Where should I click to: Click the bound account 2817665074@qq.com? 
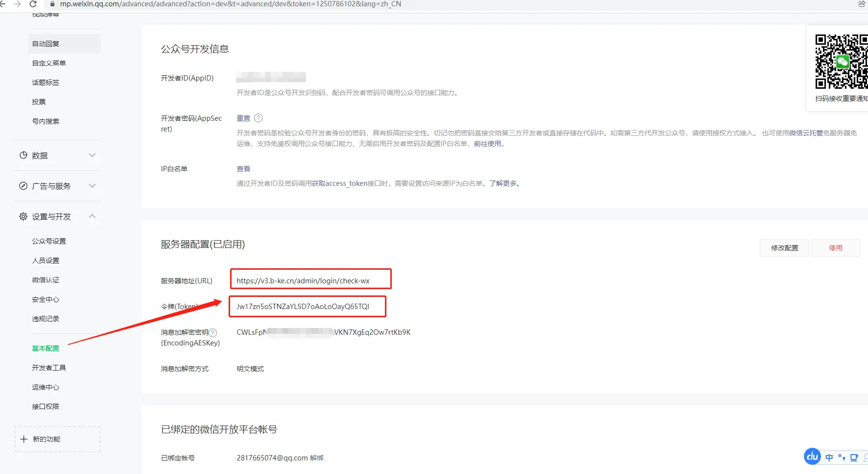[272, 458]
